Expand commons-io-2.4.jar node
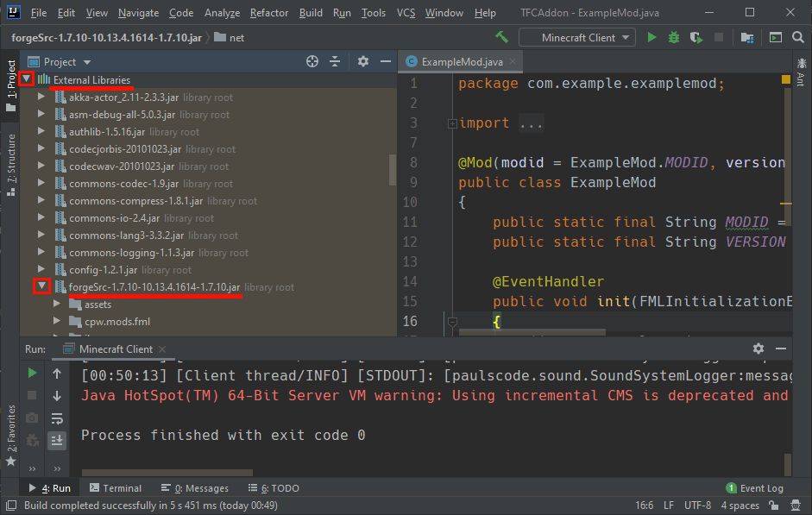812x515 pixels. pos(41,218)
